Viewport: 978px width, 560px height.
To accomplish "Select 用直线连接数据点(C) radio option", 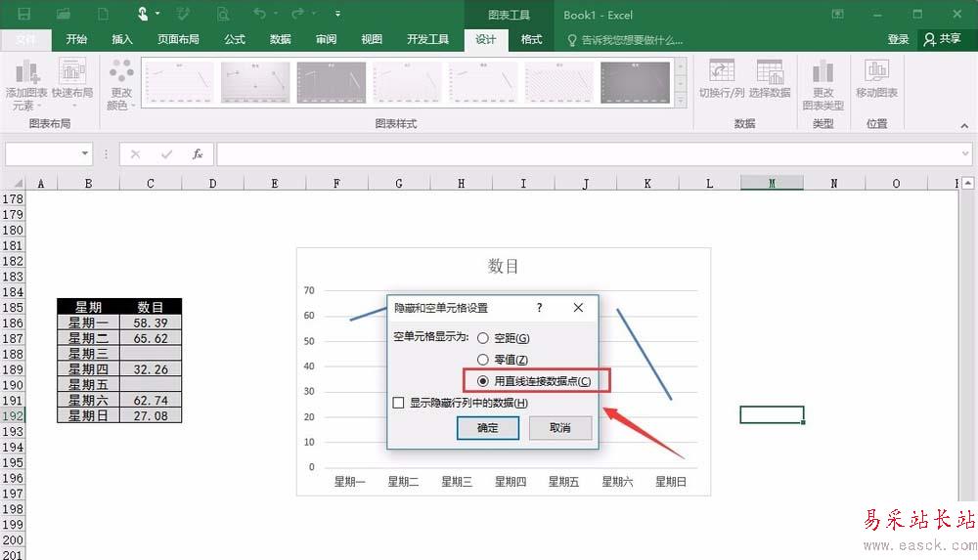I will [x=483, y=381].
